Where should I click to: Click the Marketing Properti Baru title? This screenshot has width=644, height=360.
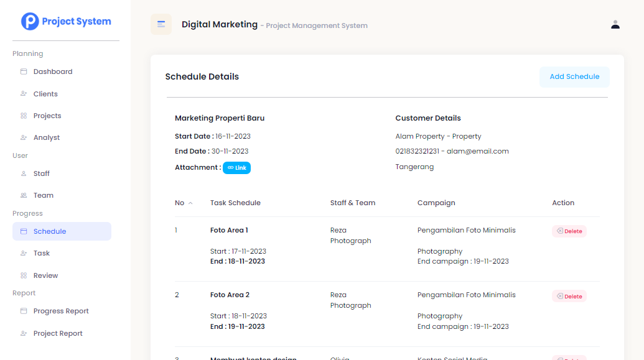tap(220, 118)
